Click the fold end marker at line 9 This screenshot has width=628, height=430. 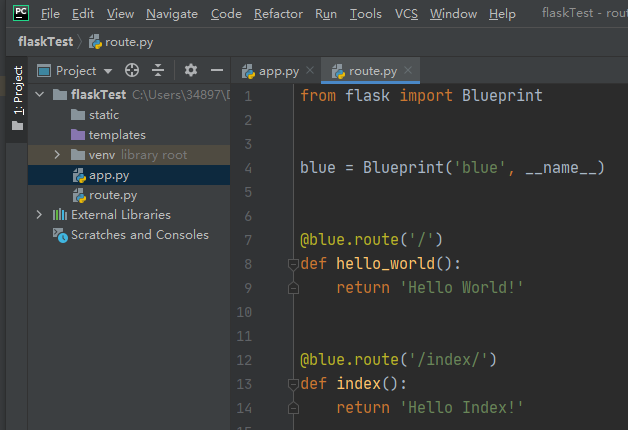tap(293, 288)
